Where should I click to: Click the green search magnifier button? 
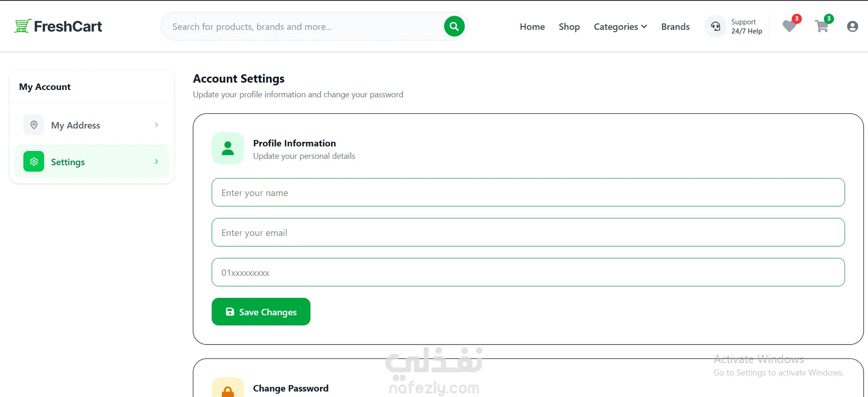[x=454, y=26]
